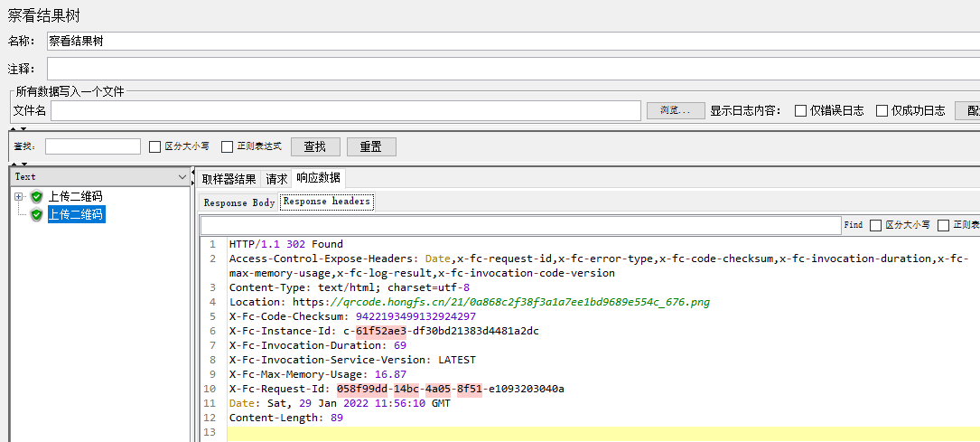Screen dimensions: 980x442
Task: Click the Access-Control-Expose-Headers line
Action: click(599, 266)
